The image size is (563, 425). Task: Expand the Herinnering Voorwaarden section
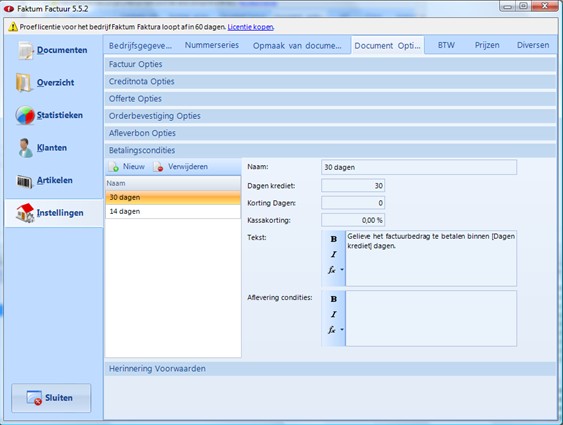click(330, 369)
